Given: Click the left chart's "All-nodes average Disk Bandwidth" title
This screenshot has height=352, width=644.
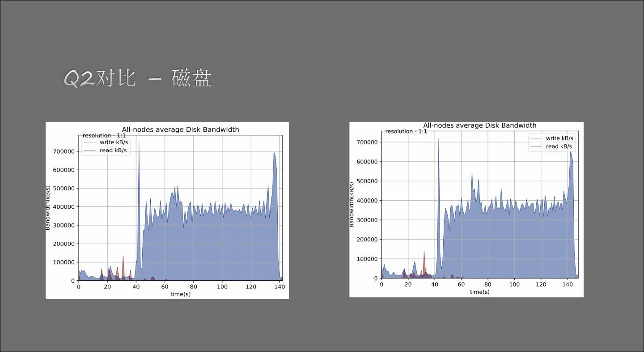Looking at the screenshot, I should [x=180, y=129].
